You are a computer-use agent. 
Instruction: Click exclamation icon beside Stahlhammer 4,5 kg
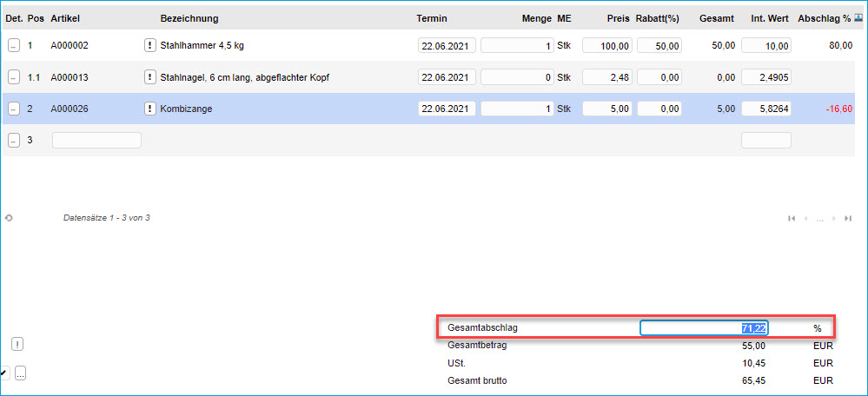tap(149, 45)
